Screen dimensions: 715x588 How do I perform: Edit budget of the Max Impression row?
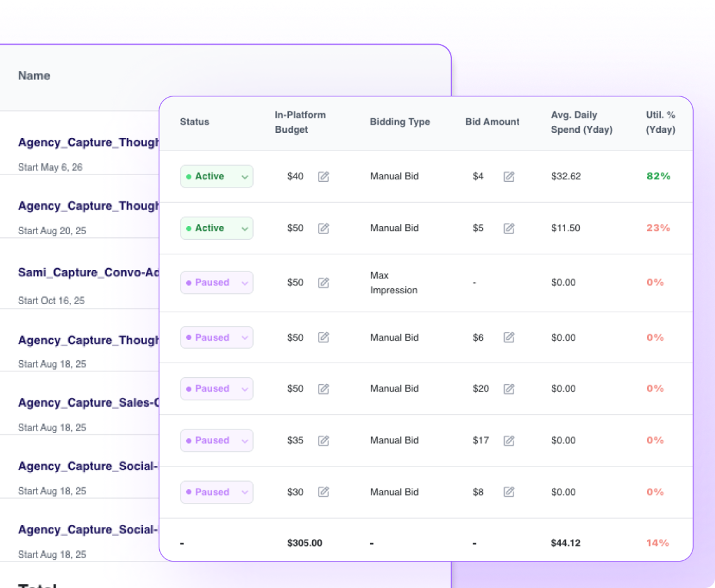[324, 283]
